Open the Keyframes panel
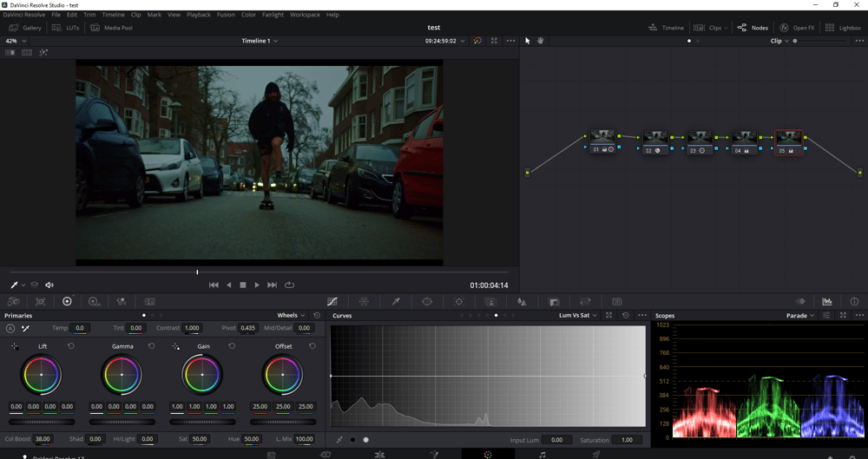This screenshot has height=459, width=868. pyautogui.click(x=800, y=302)
